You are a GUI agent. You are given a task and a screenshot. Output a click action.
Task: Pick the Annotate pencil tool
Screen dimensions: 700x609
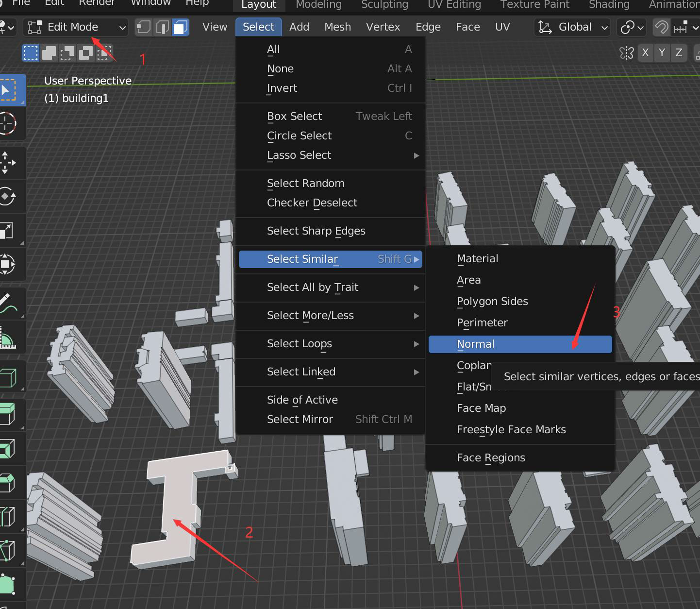(8, 303)
